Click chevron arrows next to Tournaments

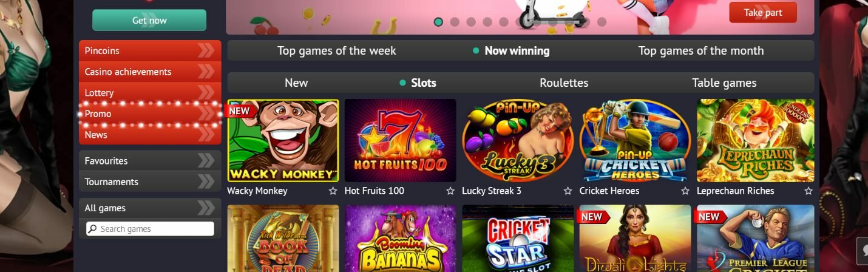pos(206,182)
